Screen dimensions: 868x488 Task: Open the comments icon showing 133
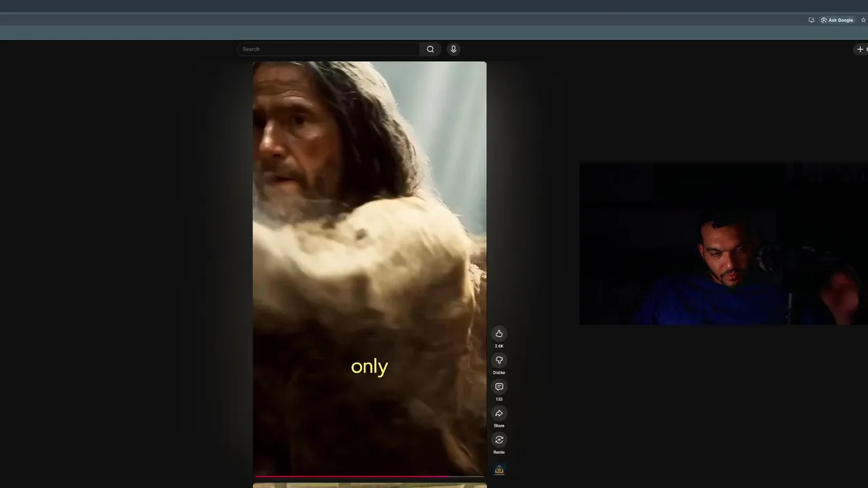point(499,386)
